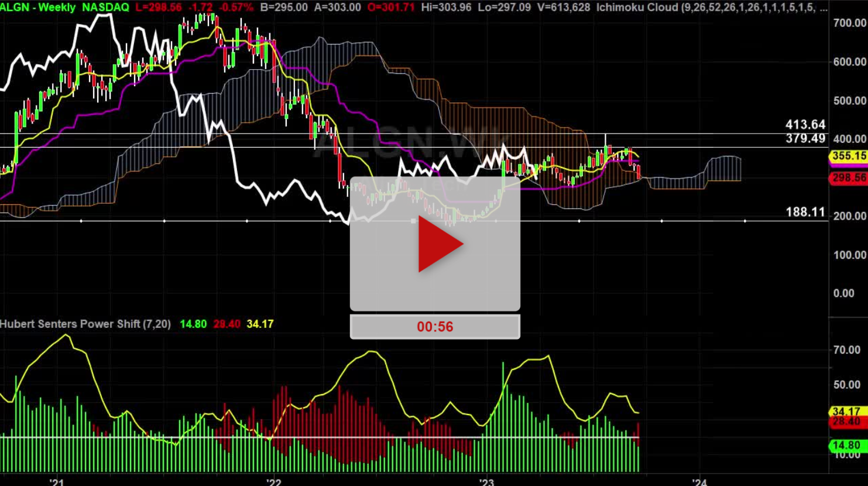Viewport: 868px width, 486px height.
Task: Click the bid value B=295.00
Action: (x=284, y=8)
